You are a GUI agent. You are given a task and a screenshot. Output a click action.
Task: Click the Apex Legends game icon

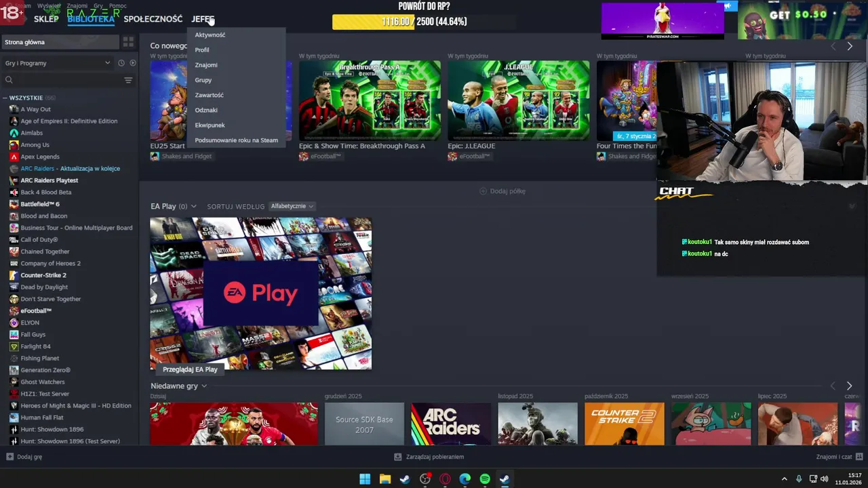point(14,157)
